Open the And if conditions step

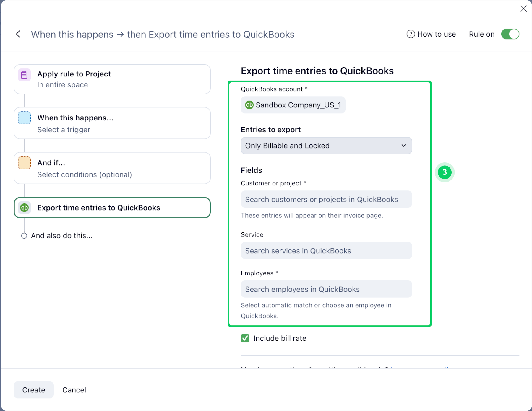(112, 168)
